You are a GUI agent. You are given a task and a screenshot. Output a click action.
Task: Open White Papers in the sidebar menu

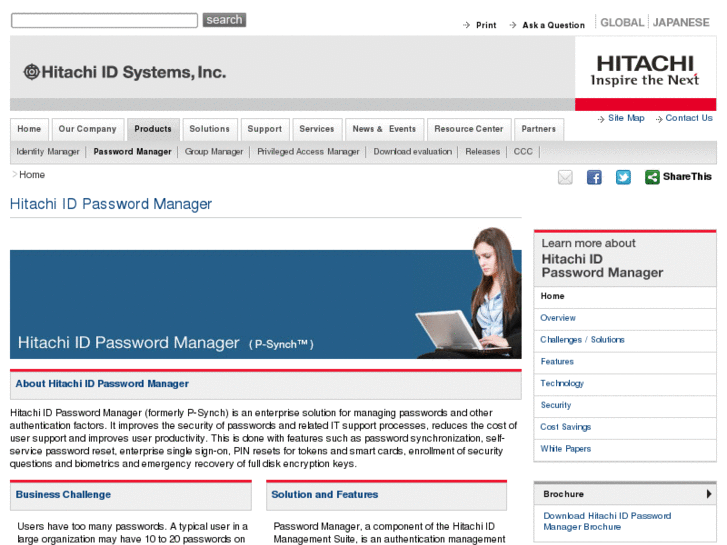coord(625,449)
